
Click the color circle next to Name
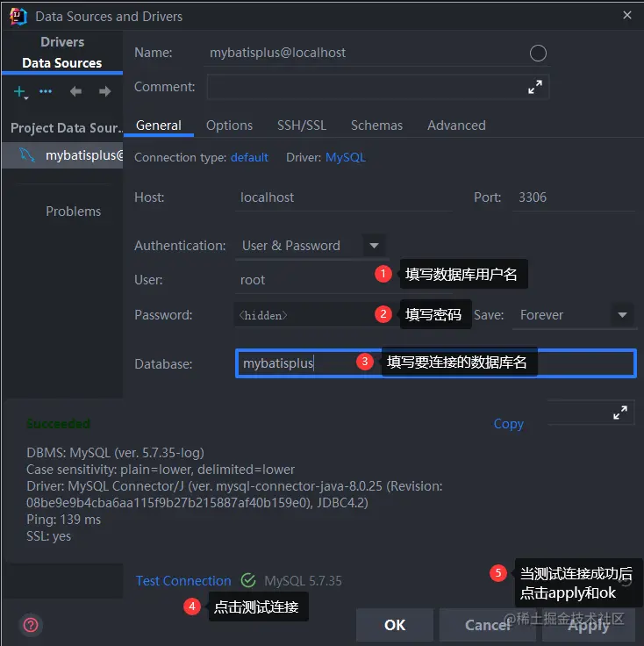pyautogui.click(x=538, y=54)
